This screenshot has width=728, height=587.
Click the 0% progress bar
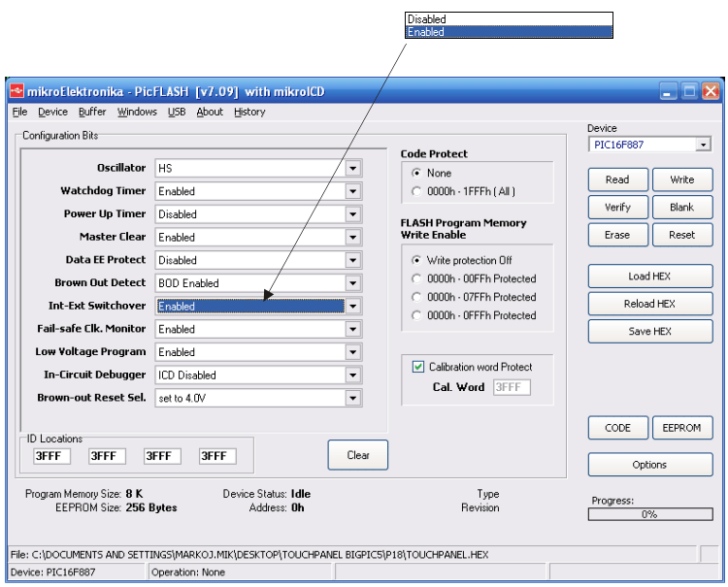(650, 514)
